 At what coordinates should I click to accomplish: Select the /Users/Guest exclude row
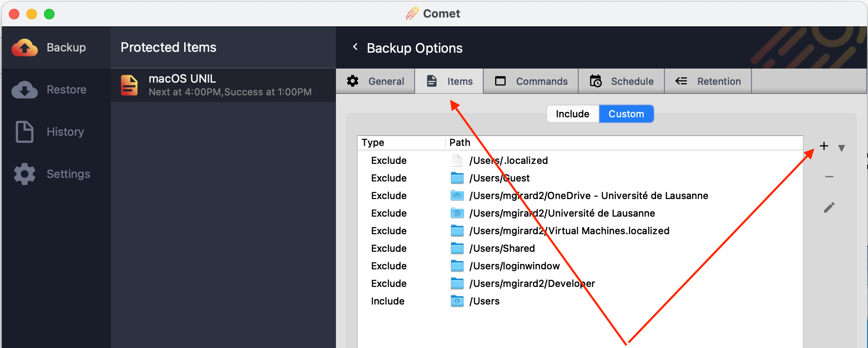tap(499, 178)
